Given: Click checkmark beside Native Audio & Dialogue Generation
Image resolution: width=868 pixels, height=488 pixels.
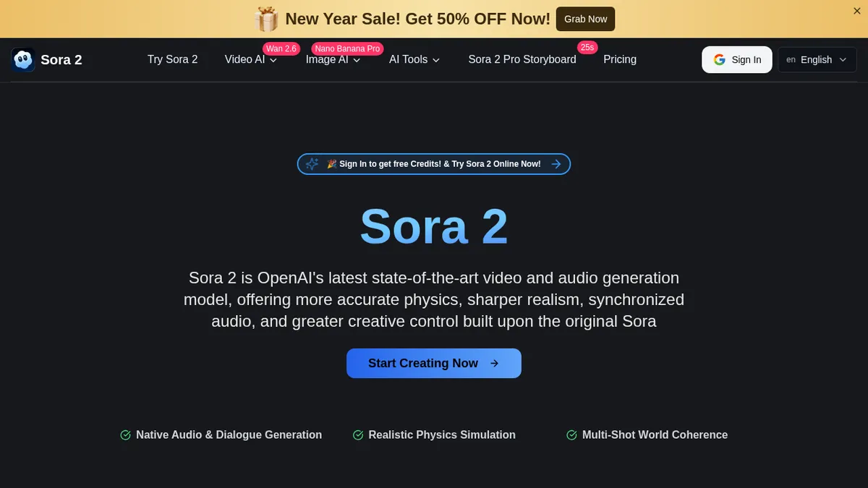Looking at the screenshot, I should click(x=124, y=435).
